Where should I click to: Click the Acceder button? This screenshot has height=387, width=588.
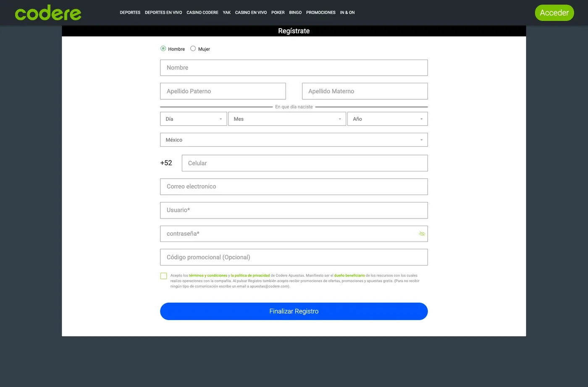point(554,13)
